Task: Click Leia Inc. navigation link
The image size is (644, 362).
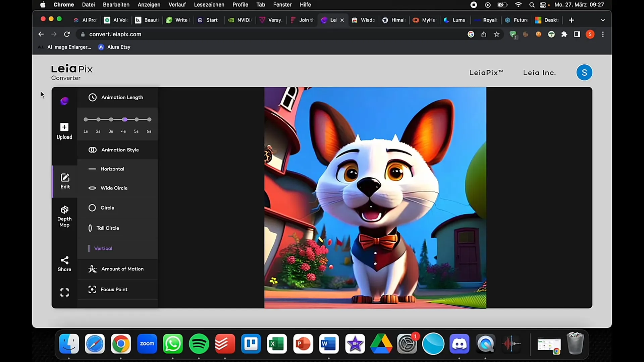Action: [540, 72]
